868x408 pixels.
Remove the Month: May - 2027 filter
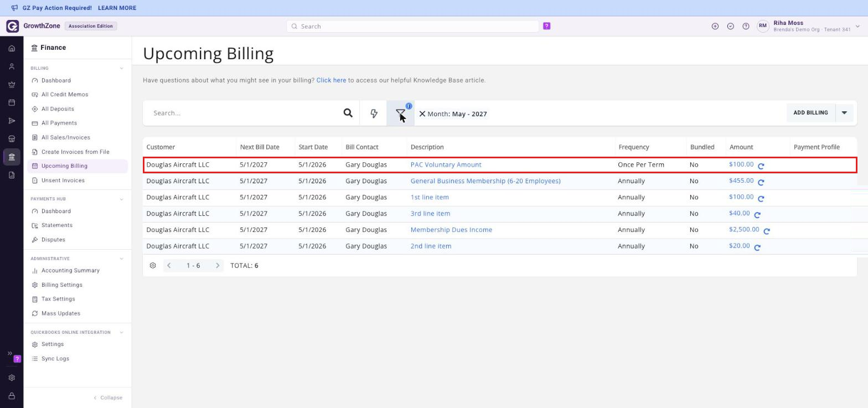pos(422,113)
